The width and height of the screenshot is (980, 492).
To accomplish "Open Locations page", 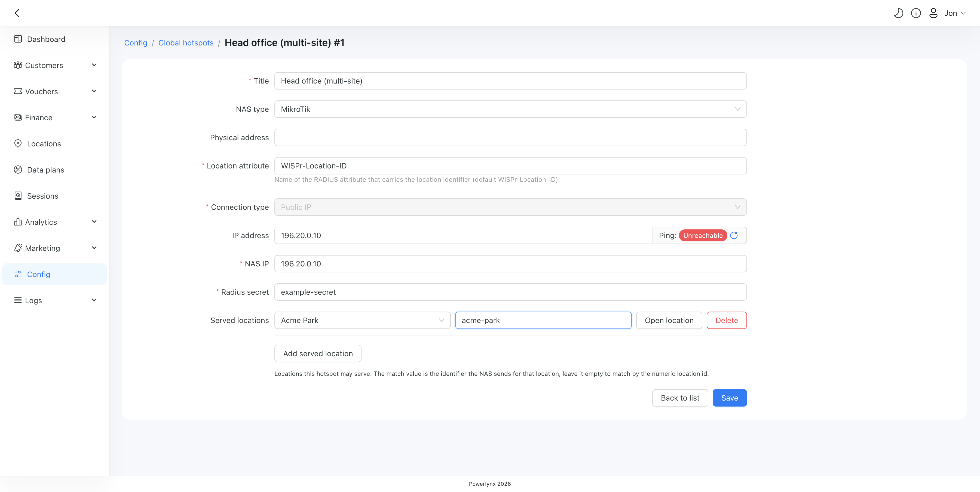I will [54, 144].
